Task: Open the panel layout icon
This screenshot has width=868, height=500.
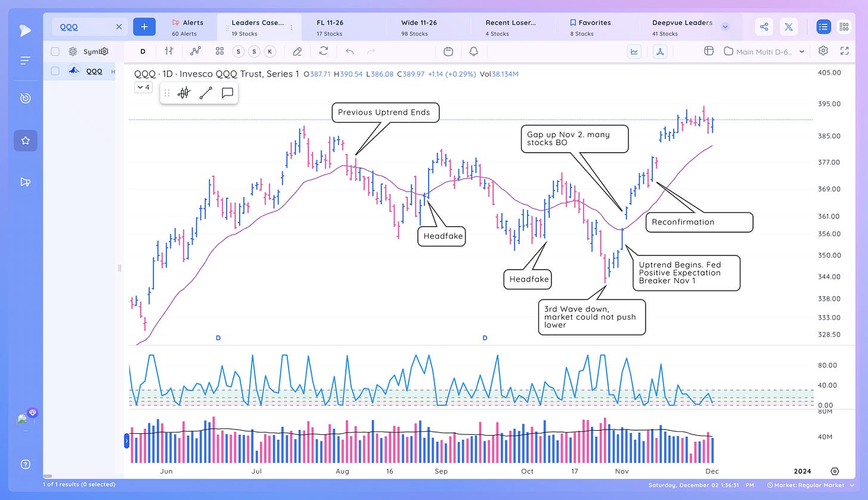Action: (x=709, y=51)
